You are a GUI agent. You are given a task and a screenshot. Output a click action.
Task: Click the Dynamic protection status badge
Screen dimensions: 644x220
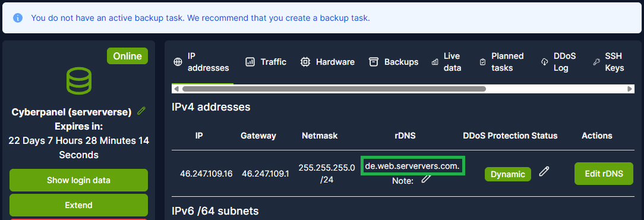click(x=507, y=174)
